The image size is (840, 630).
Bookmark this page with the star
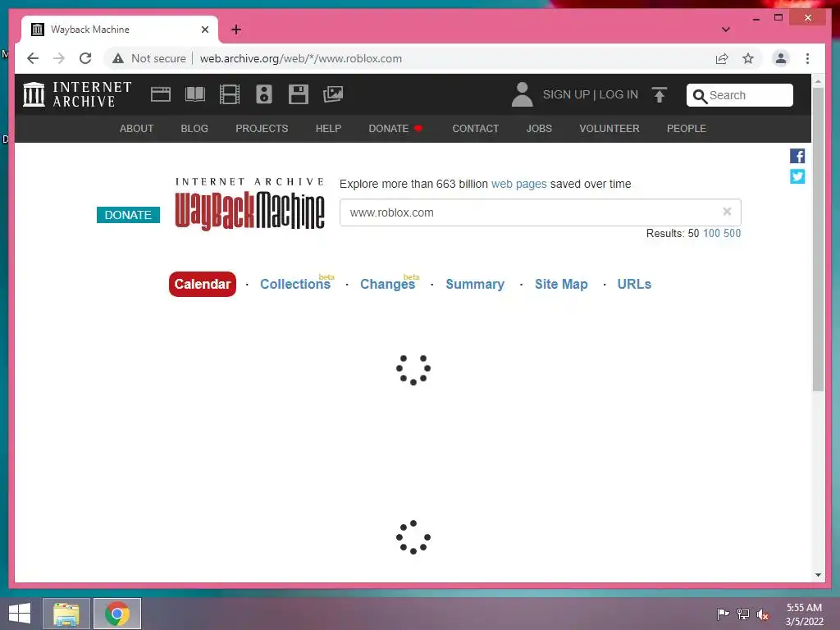(x=748, y=58)
